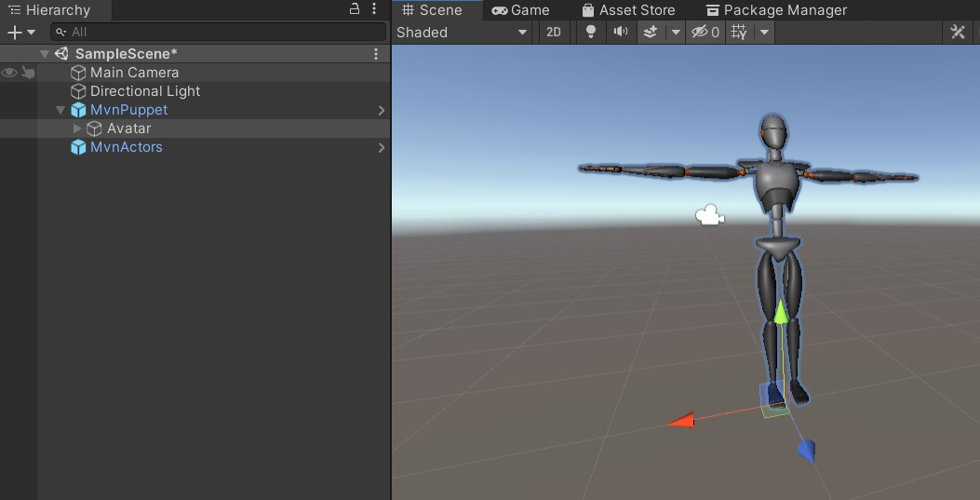This screenshot has width=980, height=500.
Task: Open the scene effects dropdown arrow
Action: [x=676, y=33]
